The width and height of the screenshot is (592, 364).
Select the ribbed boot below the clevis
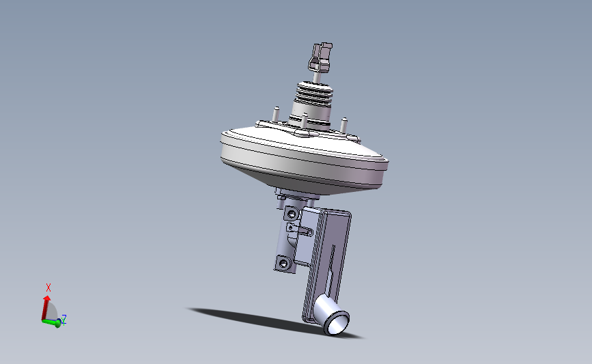pos(313,94)
